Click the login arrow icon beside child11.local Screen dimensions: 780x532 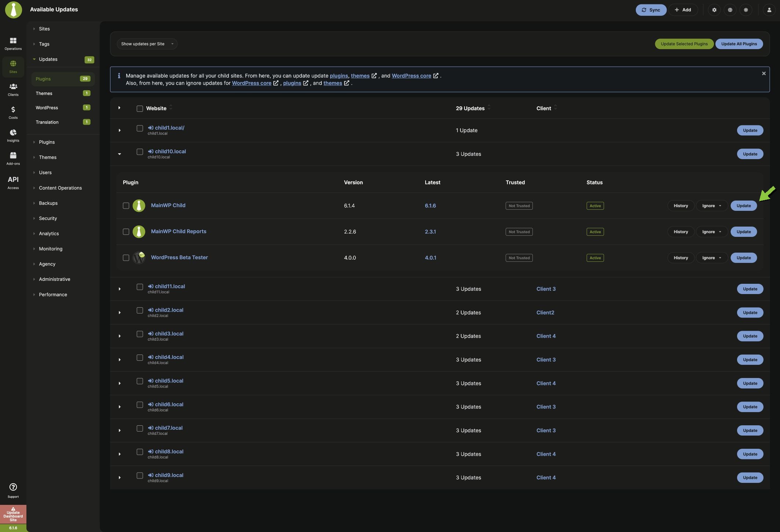coord(150,286)
